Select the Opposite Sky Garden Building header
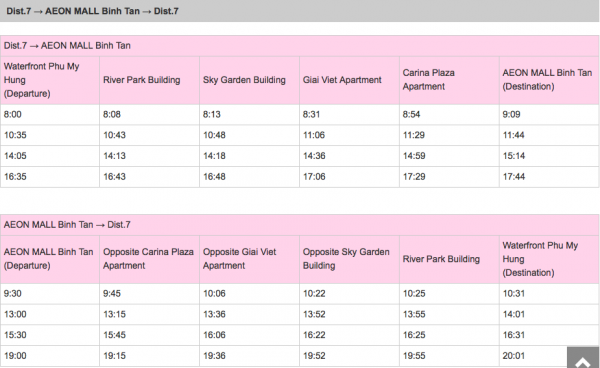 coord(349,259)
